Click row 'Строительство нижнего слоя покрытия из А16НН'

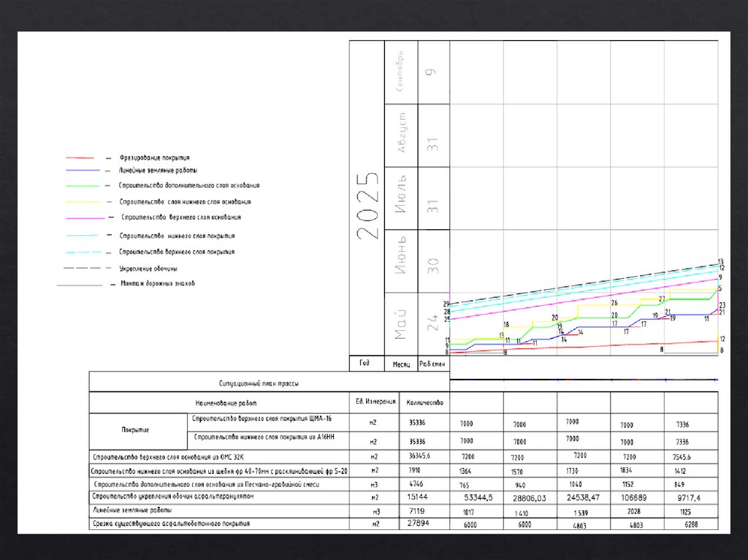click(x=264, y=437)
